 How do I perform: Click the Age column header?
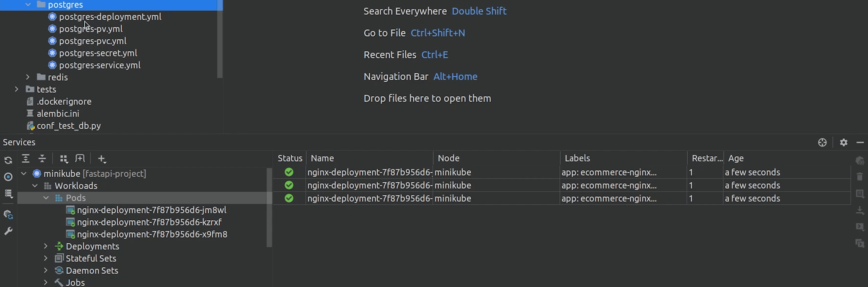(x=736, y=158)
